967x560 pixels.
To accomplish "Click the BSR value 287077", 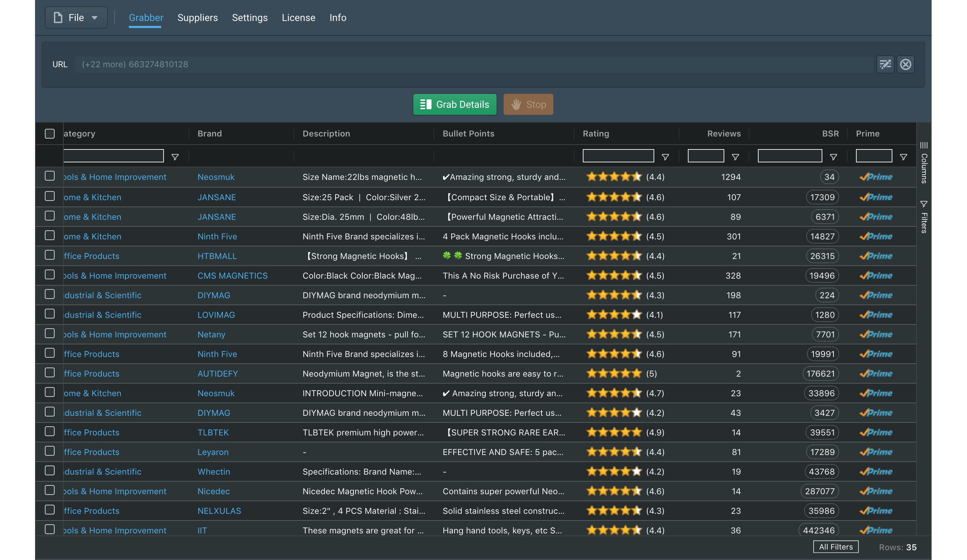I will tap(819, 491).
